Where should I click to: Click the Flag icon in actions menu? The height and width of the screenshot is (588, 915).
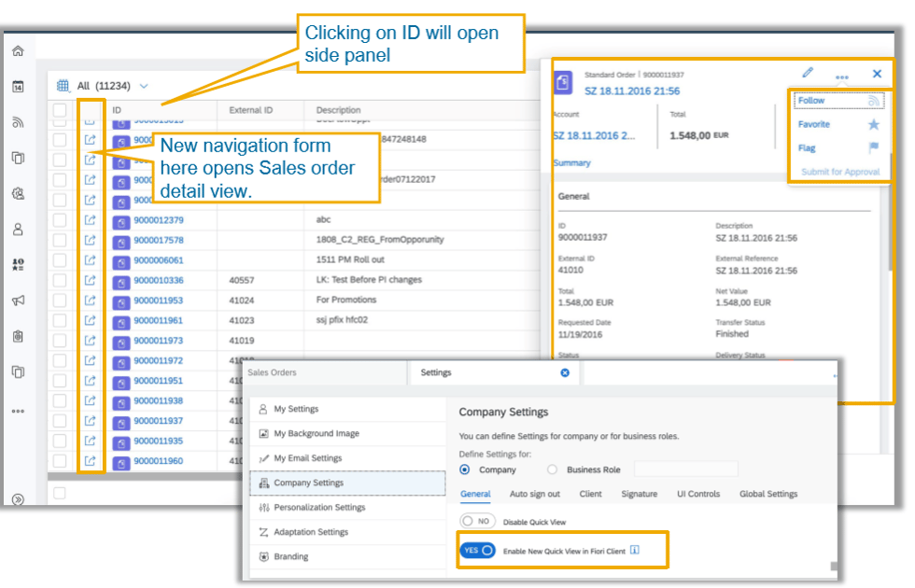874,147
